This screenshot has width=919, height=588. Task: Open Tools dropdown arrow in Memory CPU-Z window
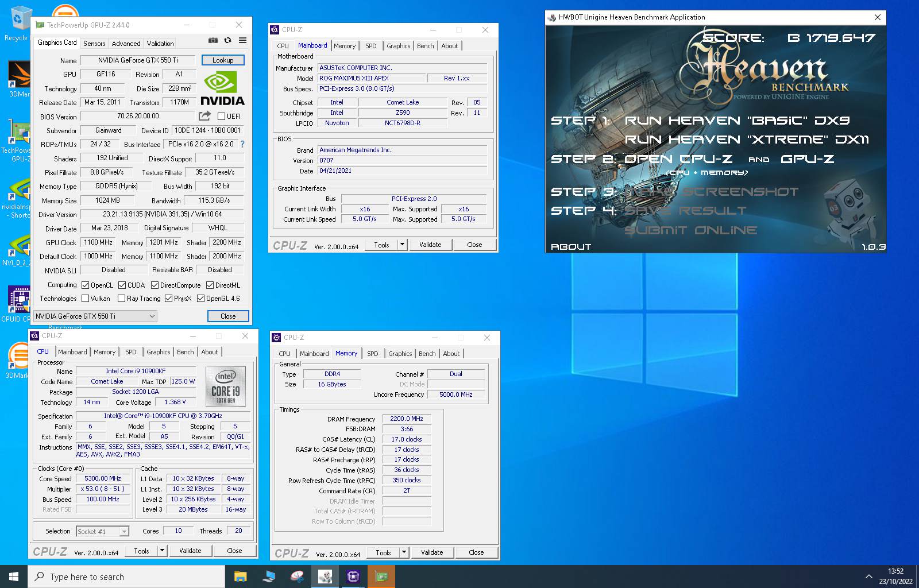404,552
